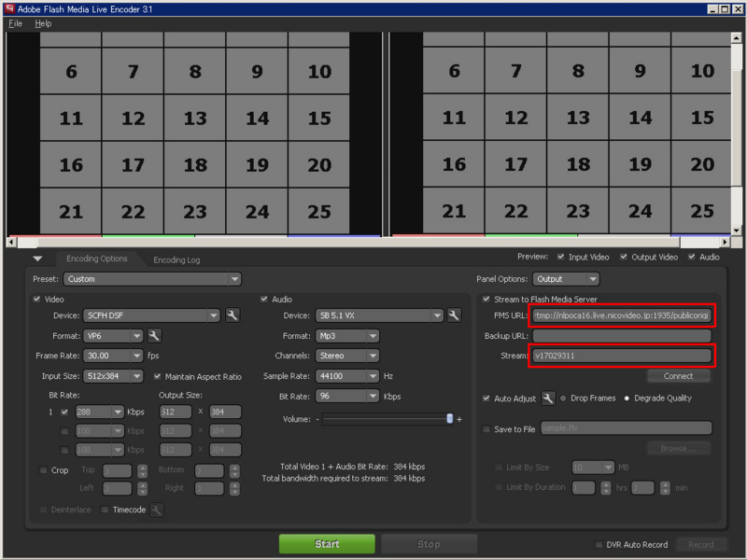
Task: Select the Degrade Quality radio option
Action: coord(627,399)
